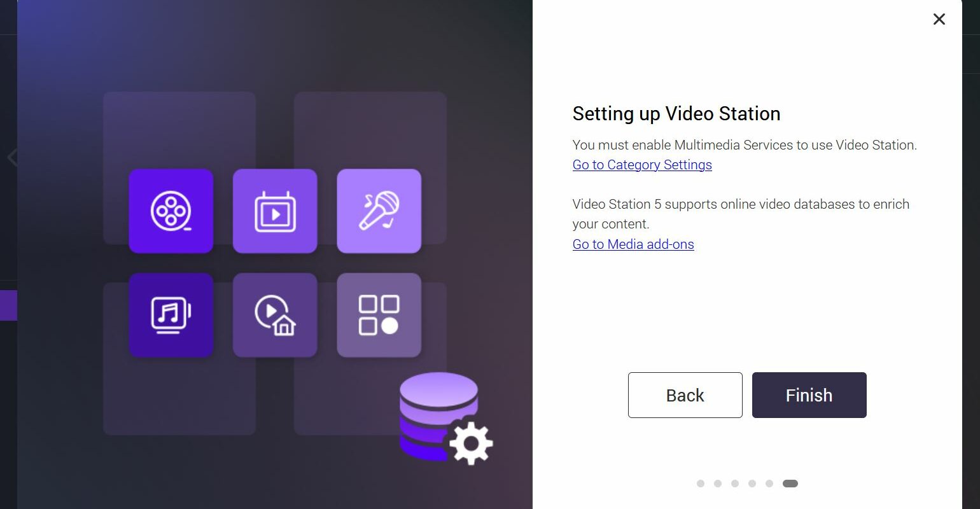The height and width of the screenshot is (509, 980).
Task: Click the TV show calendar play icon
Action: pos(275,211)
